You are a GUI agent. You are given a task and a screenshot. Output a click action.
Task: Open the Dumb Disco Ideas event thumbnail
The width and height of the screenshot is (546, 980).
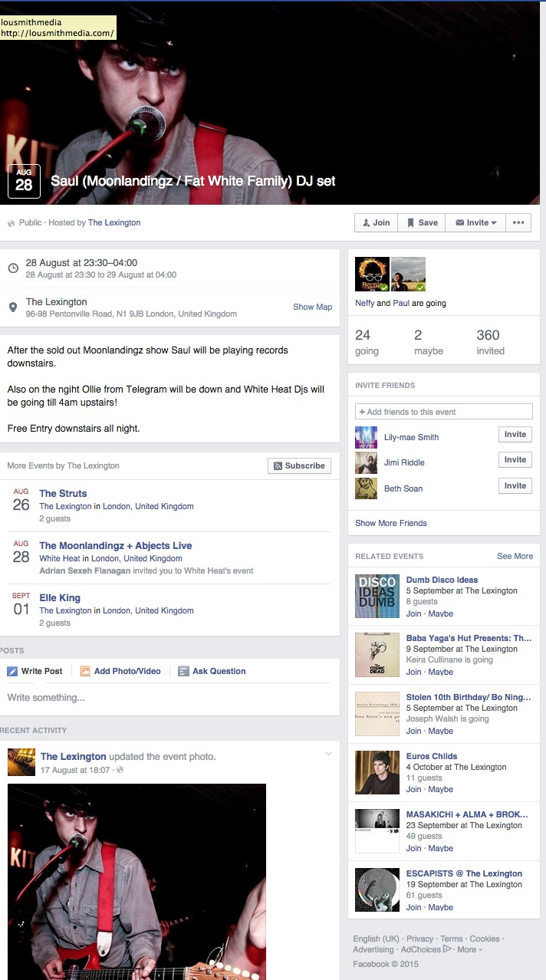[377, 596]
